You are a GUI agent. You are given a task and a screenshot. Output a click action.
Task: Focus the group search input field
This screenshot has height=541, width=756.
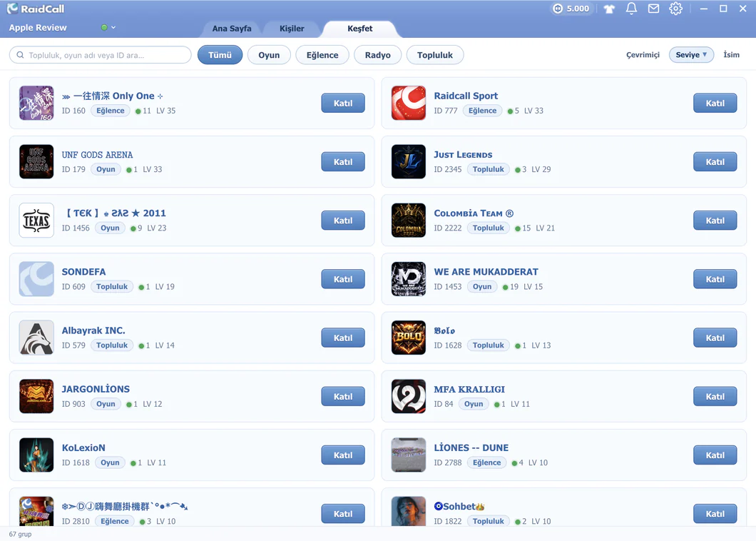click(x=101, y=55)
